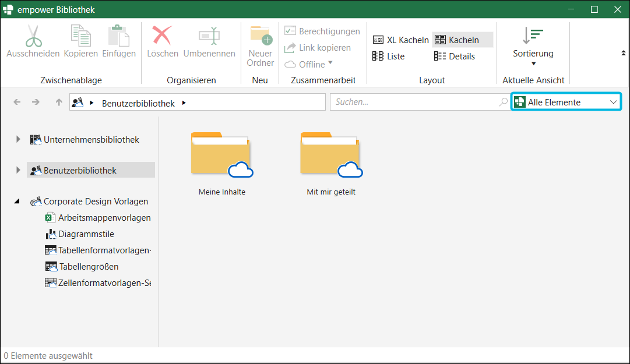
Task: Switch layout to Details
Action: 455,56
